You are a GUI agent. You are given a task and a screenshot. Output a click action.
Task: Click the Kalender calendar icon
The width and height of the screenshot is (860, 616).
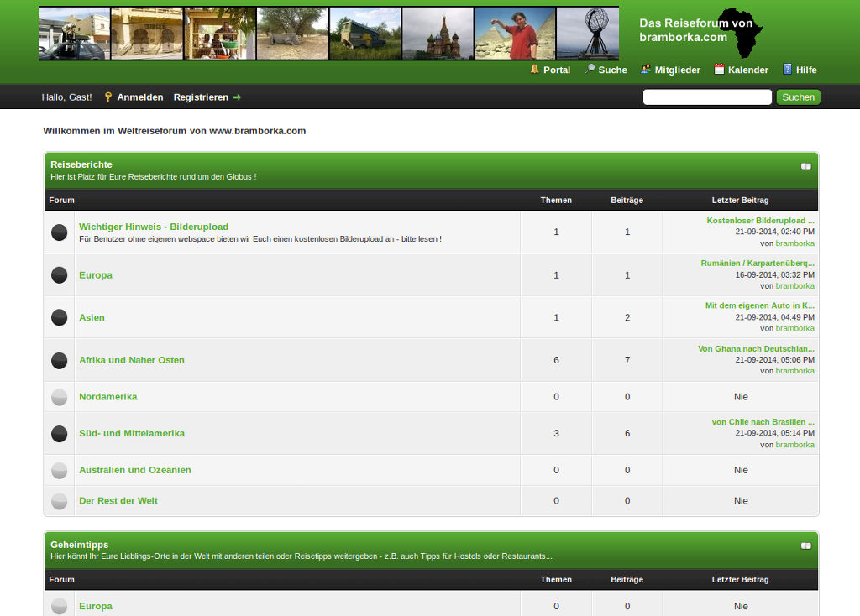719,70
